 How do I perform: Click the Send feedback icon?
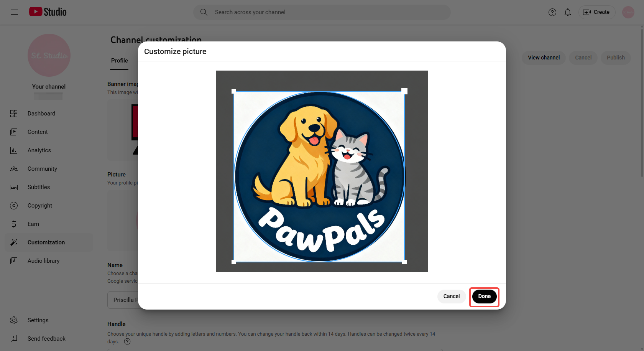(14, 338)
